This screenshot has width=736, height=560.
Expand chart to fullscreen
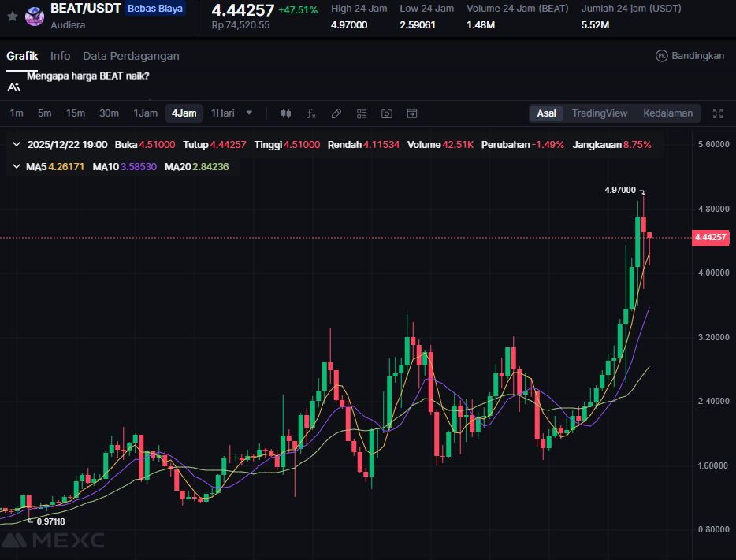pos(718,113)
